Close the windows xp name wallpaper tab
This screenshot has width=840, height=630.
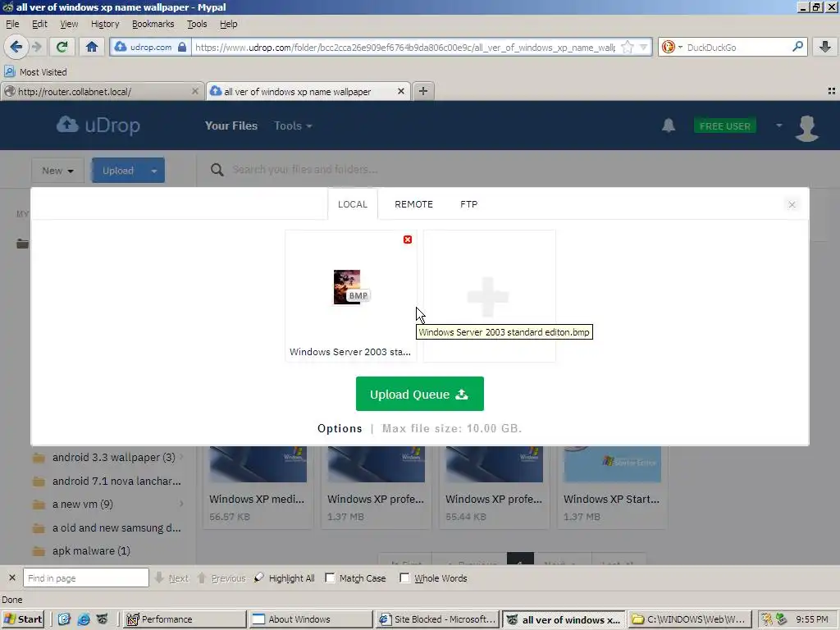400,92
